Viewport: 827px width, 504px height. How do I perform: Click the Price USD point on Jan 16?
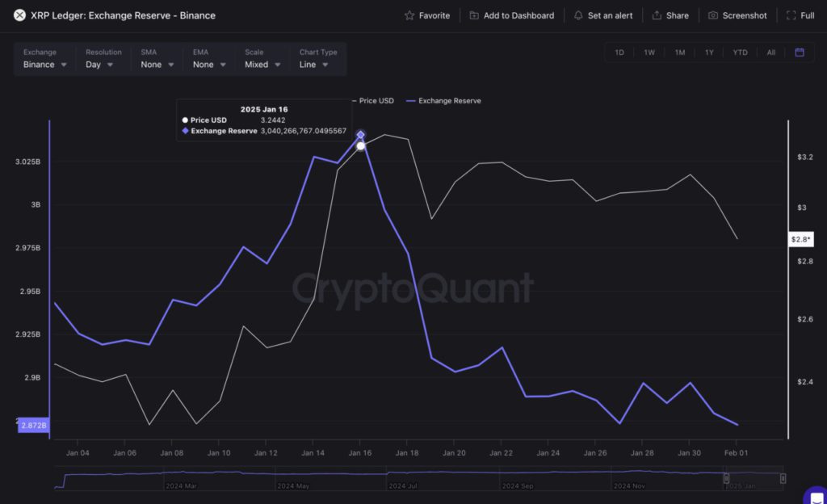click(x=361, y=146)
